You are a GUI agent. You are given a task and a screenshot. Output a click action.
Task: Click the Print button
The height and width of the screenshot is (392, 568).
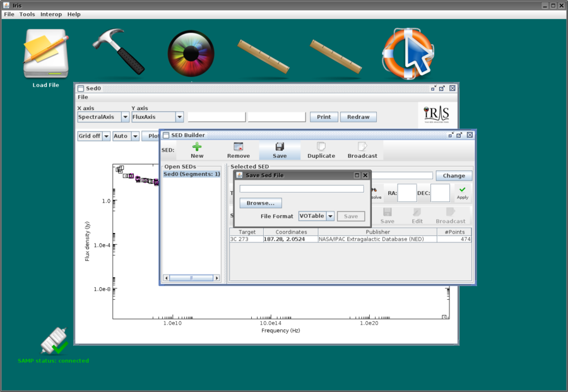324,117
